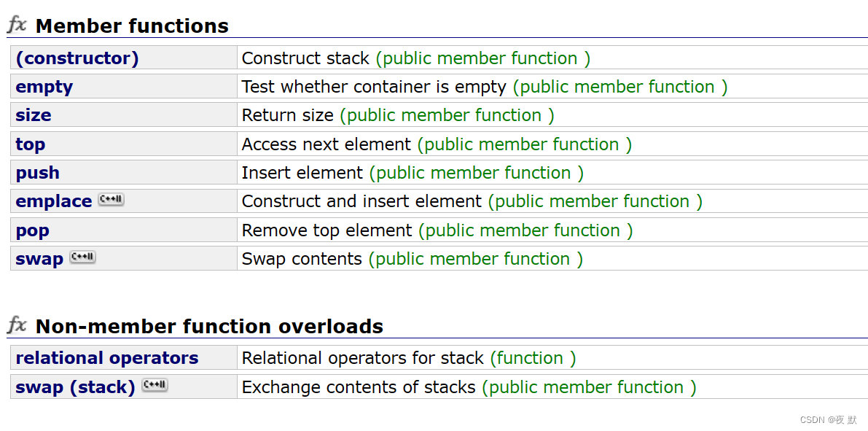Click the fx icon beside Member functions
This screenshot has height=431, width=868.
[x=17, y=25]
